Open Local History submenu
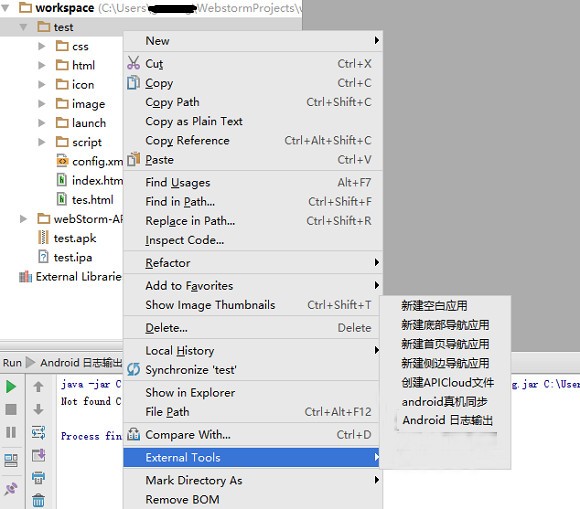 (x=253, y=350)
